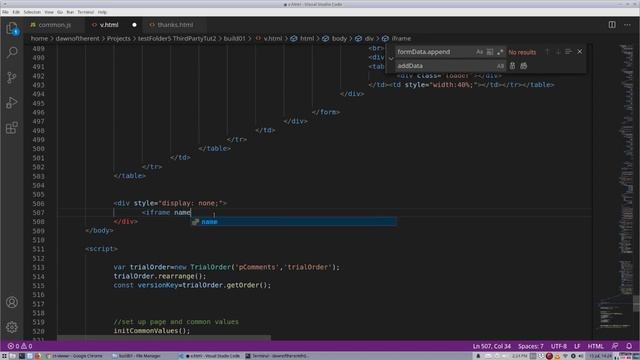This screenshot has height=360, width=640.
Task: Open Ln 507, Col 34 go-to-line
Action: [492, 346]
